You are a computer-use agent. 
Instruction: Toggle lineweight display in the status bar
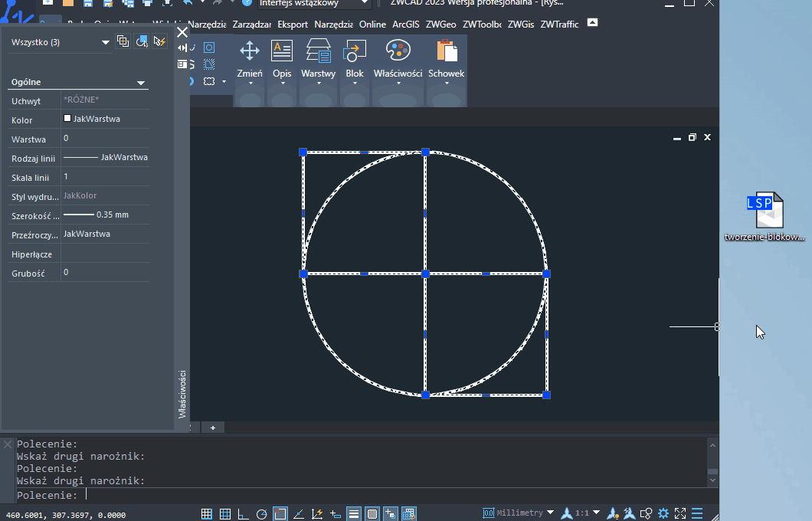[354, 514]
